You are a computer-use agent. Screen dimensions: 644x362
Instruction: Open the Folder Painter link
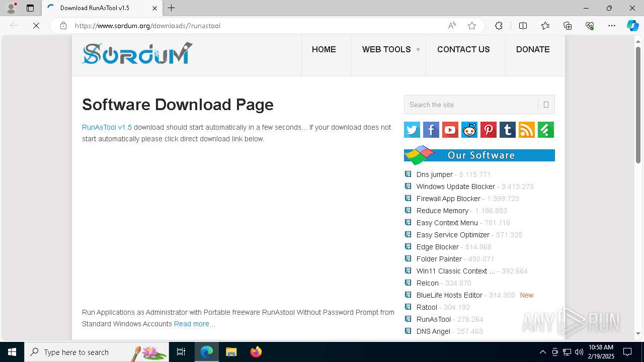click(439, 259)
